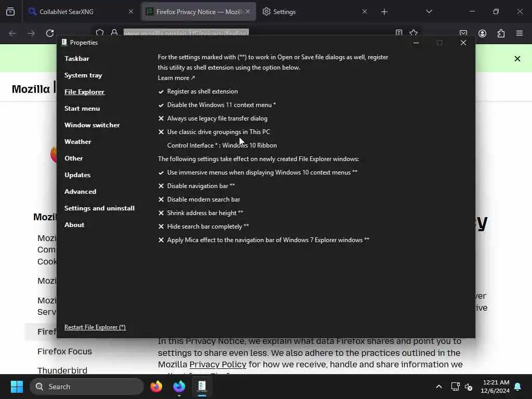Screen dimensions: 532x399
Task: Open Taskbar section in Properties
Action: (x=77, y=58)
